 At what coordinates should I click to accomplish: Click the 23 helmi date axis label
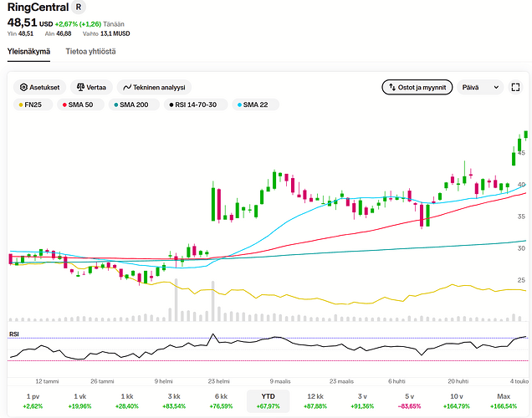point(218,381)
